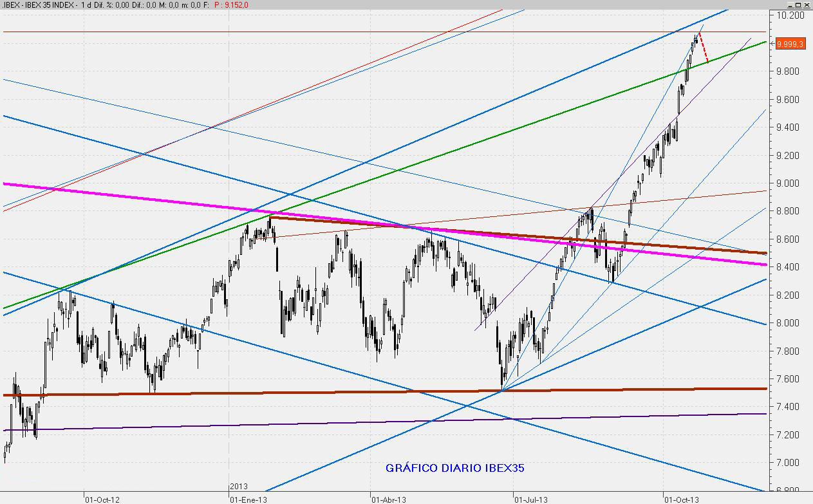Click the 2013 year label above time axis
The width and height of the screenshot is (813, 504).
coord(239,487)
